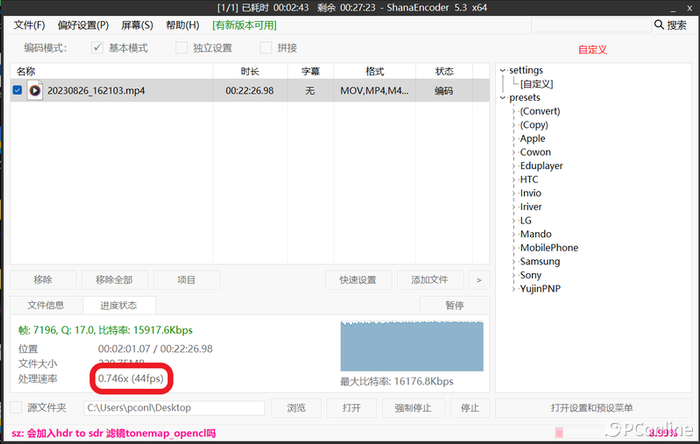
Task: Click the 项目 button
Action: pyautogui.click(x=186, y=280)
